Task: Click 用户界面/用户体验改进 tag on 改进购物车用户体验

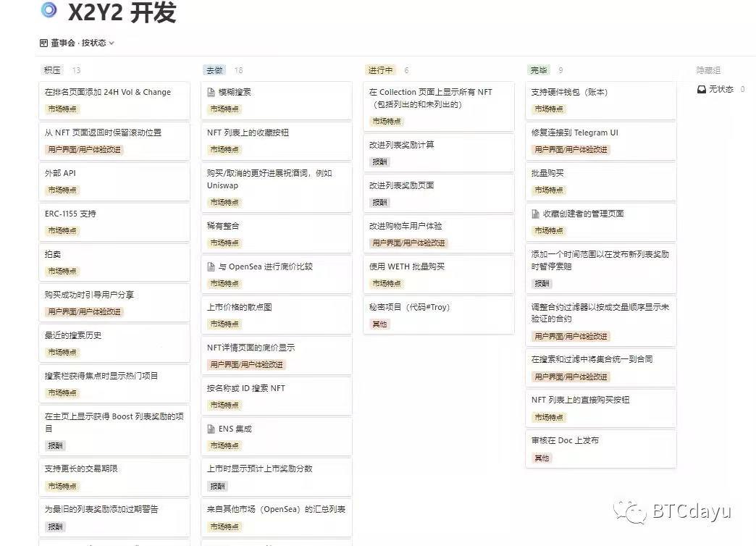Action: point(408,243)
